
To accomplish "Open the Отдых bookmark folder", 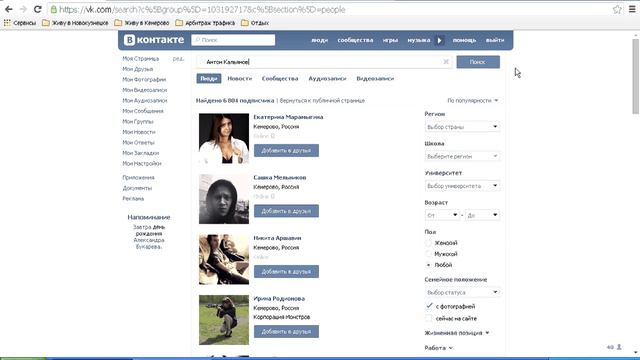I will (255, 23).
